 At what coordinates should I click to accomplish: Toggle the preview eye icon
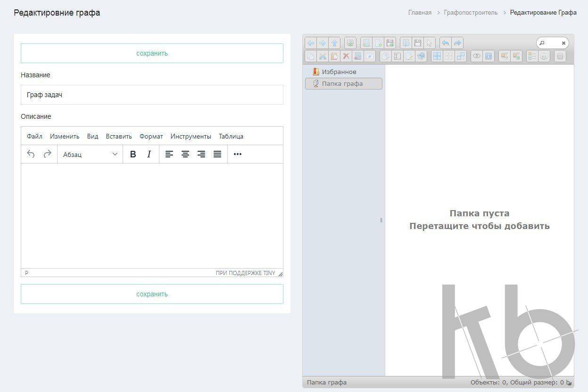(477, 56)
